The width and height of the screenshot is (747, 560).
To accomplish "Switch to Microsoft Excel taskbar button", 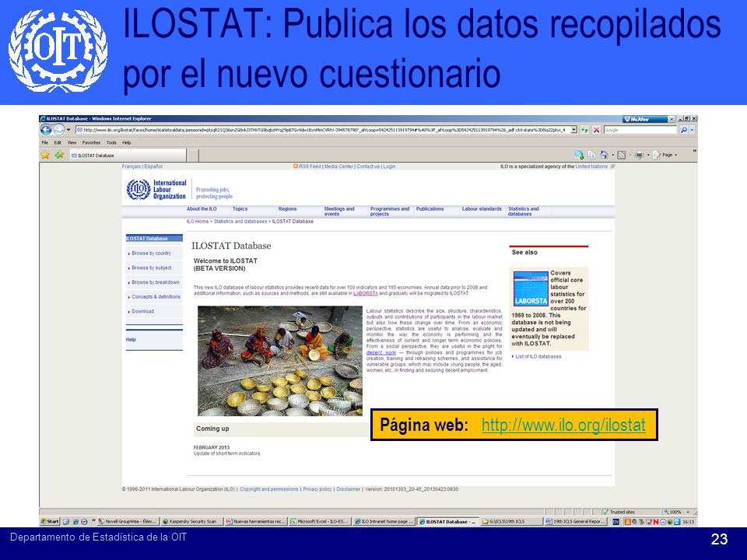I will click(319, 521).
